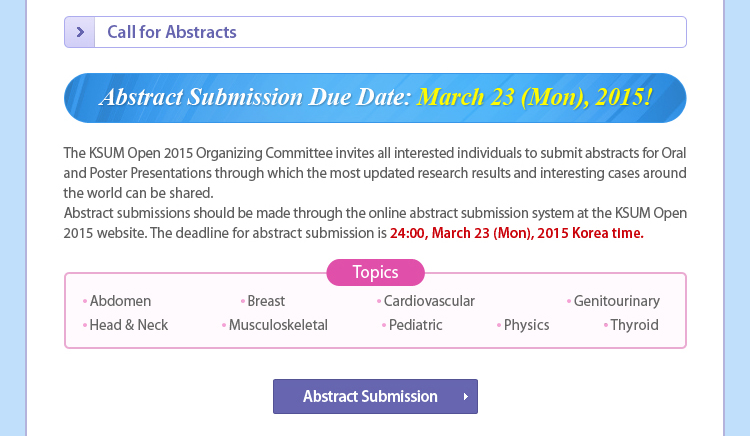Click the Thyroid topic
The image size is (750, 436).
pos(635,325)
